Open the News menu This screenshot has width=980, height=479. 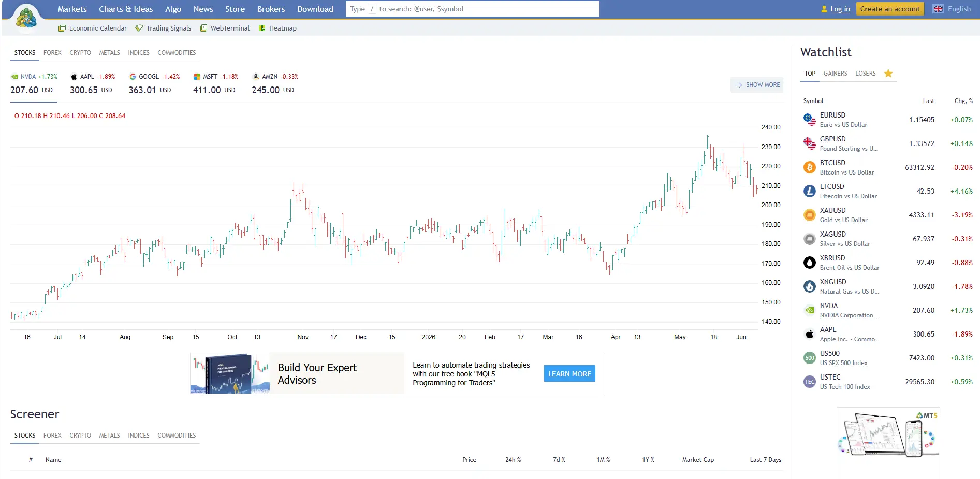(x=203, y=9)
